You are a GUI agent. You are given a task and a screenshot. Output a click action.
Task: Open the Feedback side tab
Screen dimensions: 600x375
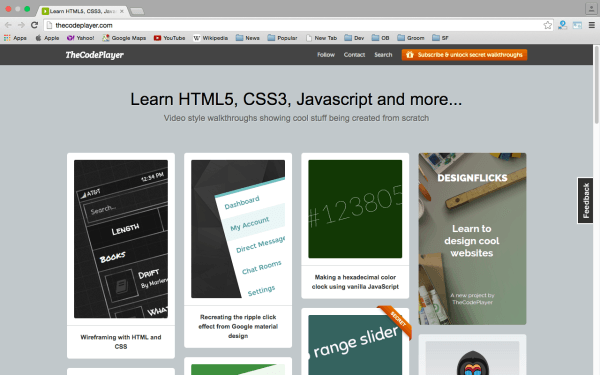pos(585,201)
